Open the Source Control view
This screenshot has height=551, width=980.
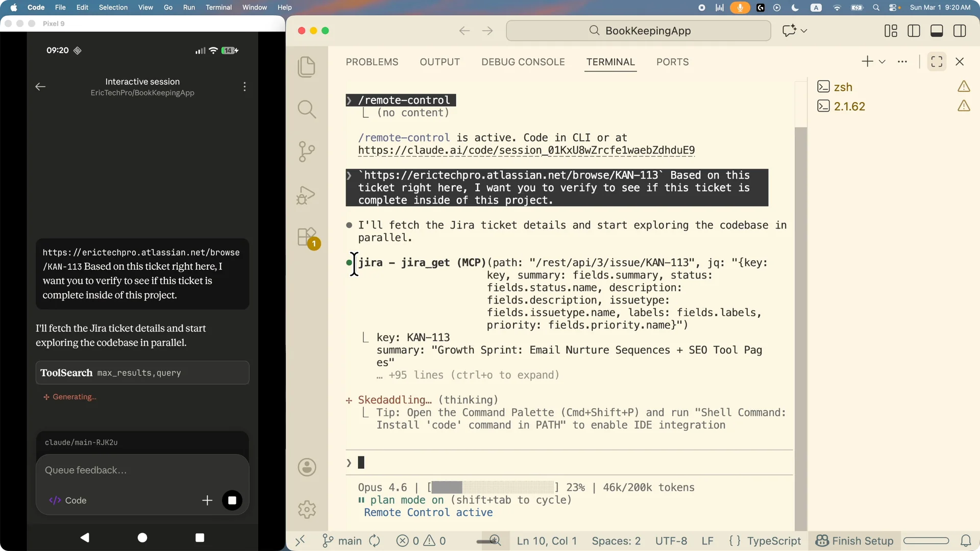coord(306,152)
